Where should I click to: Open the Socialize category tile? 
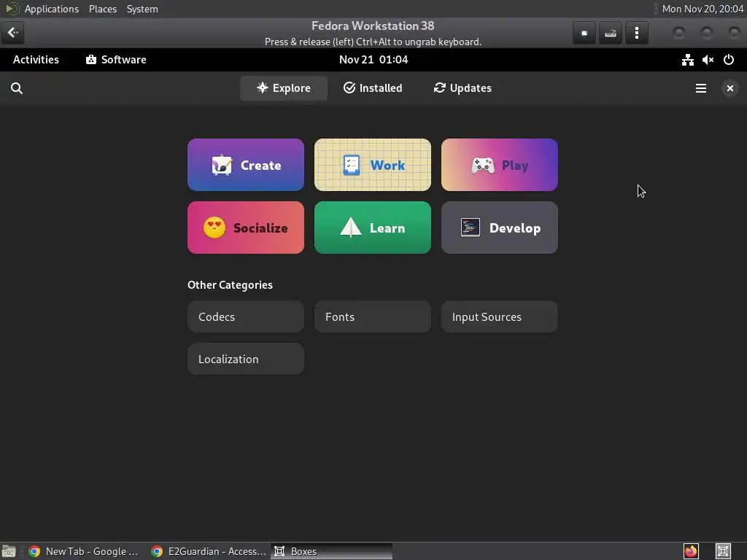click(x=246, y=227)
